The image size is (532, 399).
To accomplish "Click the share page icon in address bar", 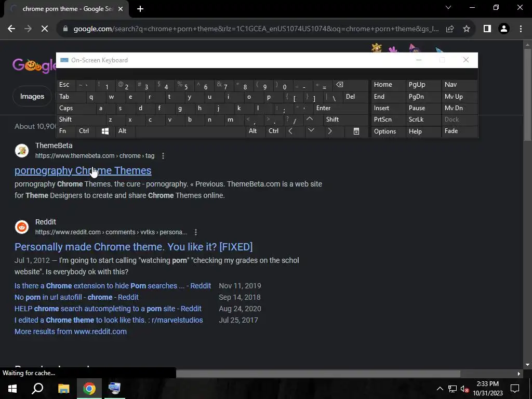I will point(450,29).
